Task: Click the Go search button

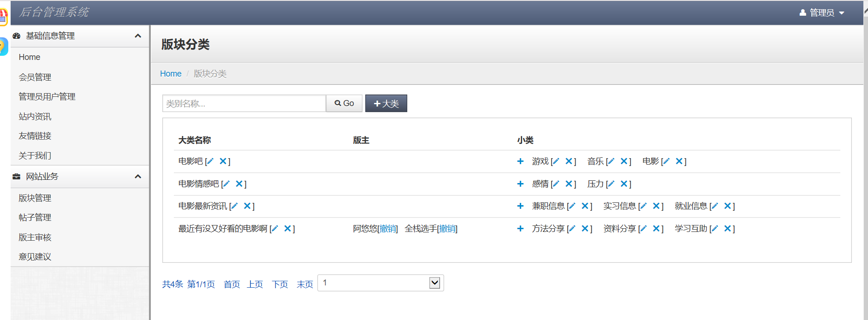Action: (344, 103)
